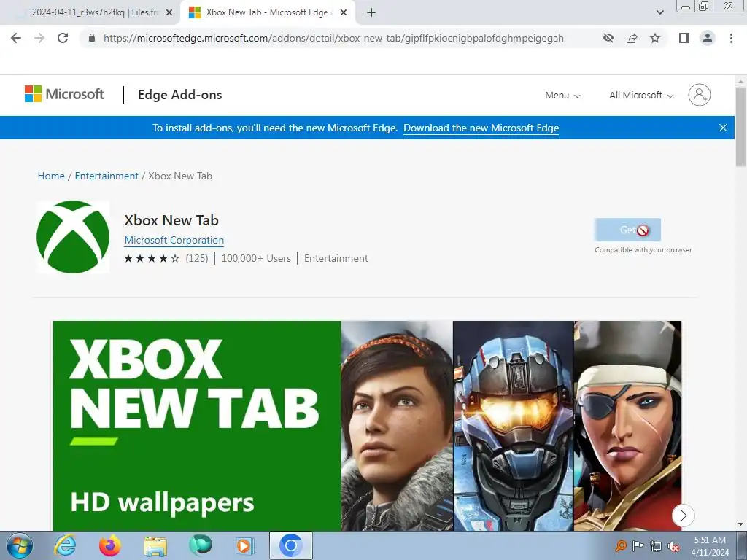Image resolution: width=747 pixels, height=560 pixels.
Task: Open Download the new Microsoft Edge link
Action: (481, 128)
